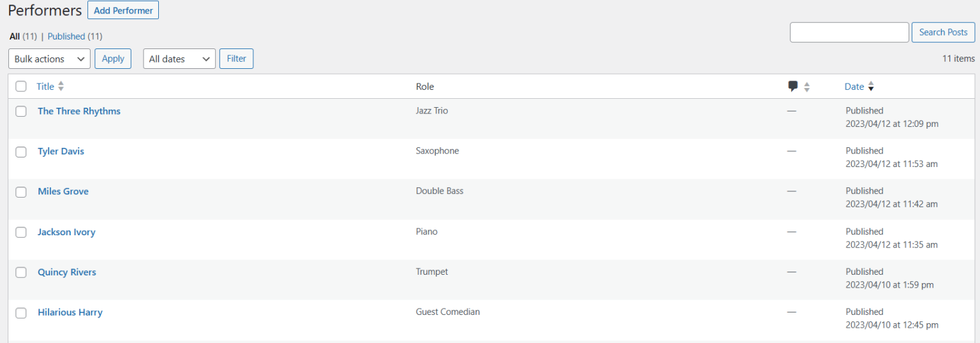Sort by the Date column header
980x343 pixels.
coord(854,87)
